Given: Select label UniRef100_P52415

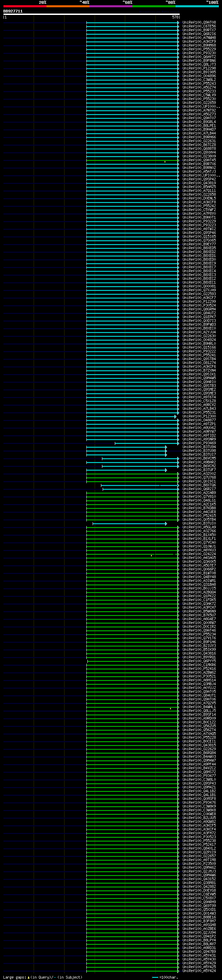Looking at the screenshot, I should tap(199, 516).
